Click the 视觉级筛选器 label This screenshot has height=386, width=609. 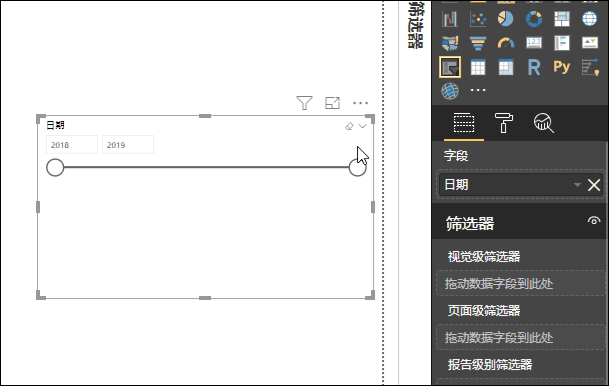(484, 257)
